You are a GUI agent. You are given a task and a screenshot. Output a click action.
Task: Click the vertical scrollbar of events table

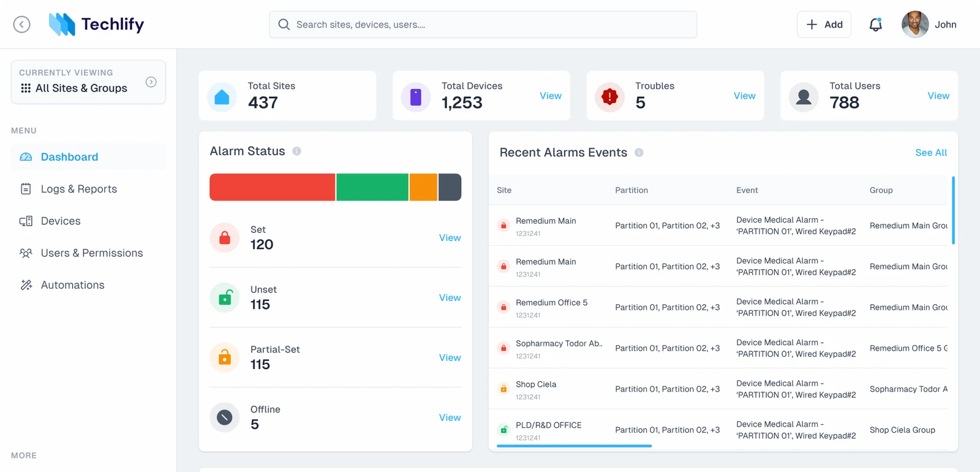tap(953, 210)
